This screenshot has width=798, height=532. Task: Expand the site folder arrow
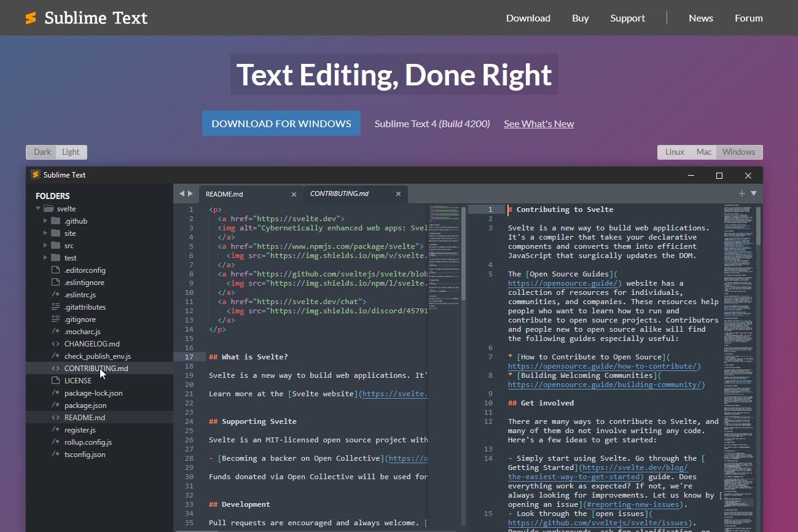(45, 233)
